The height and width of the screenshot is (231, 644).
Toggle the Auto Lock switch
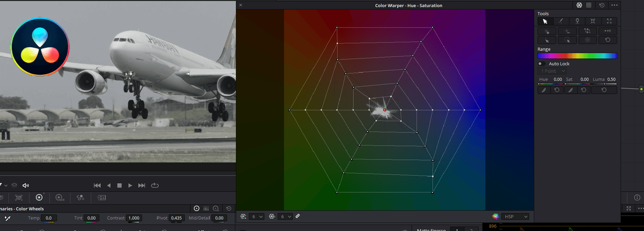(x=541, y=64)
